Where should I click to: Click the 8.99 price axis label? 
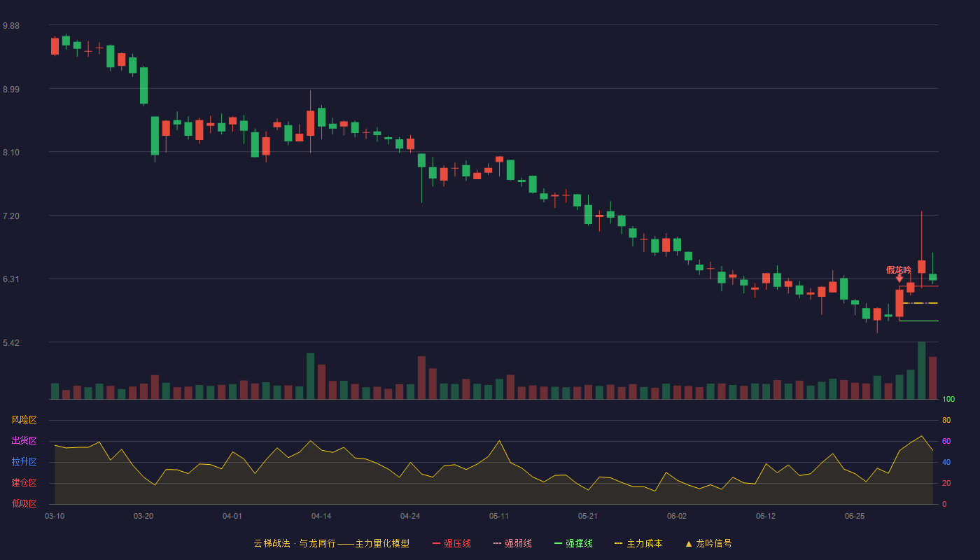pyautogui.click(x=11, y=90)
